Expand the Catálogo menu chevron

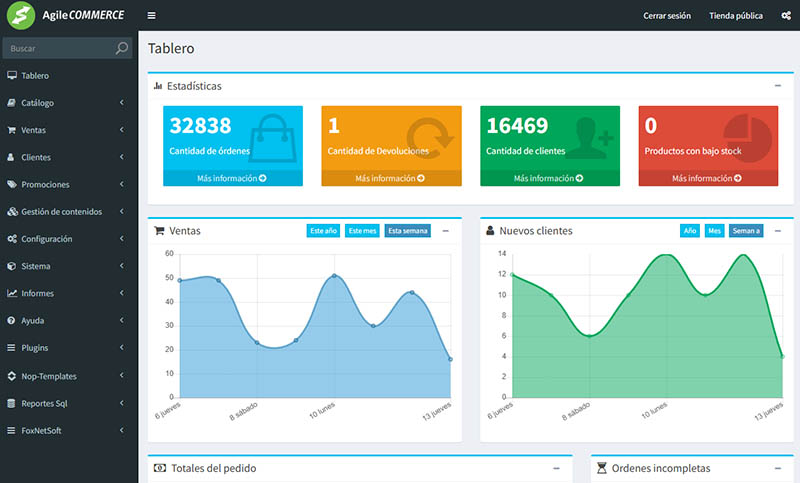121,103
